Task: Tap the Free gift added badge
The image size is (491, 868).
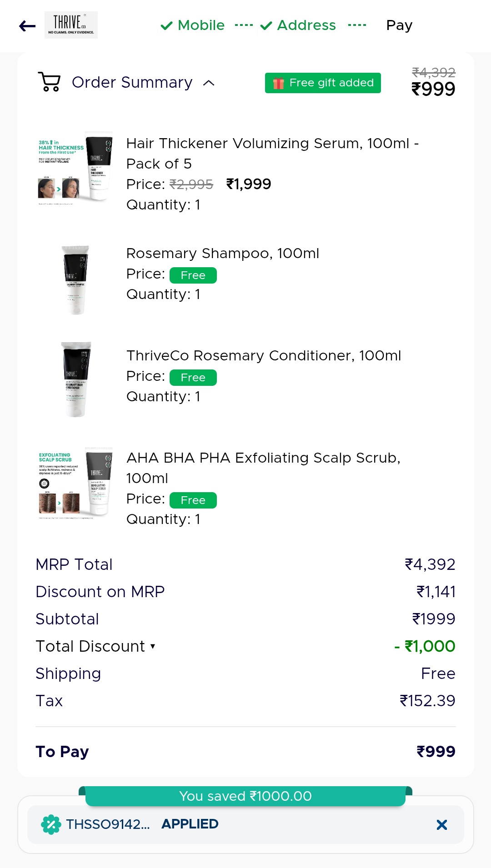Action: click(x=323, y=83)
